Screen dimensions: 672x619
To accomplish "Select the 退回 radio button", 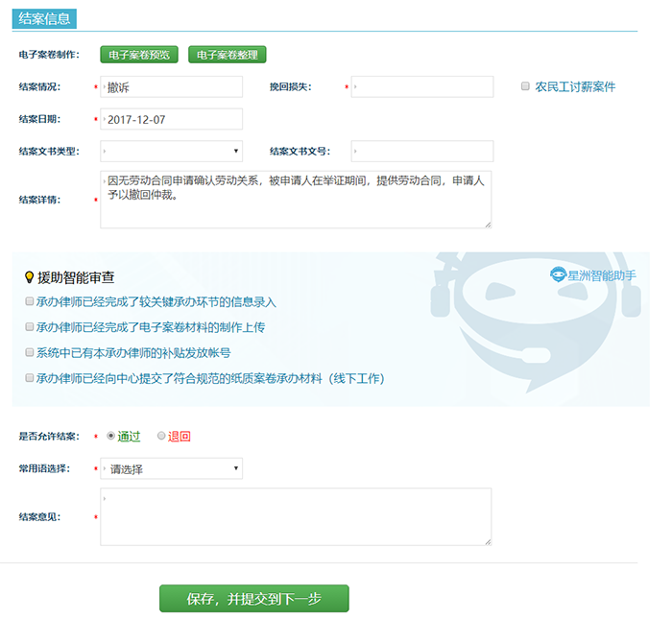I will (x=161, y=436).
